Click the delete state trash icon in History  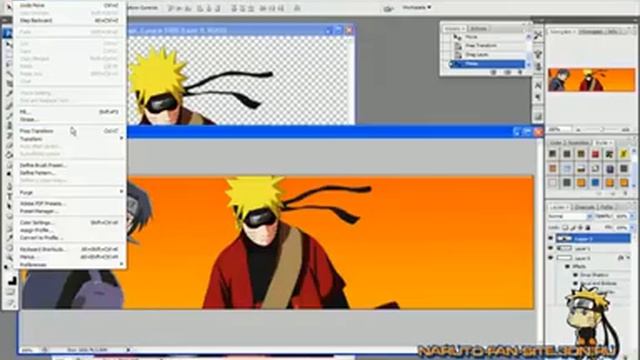[x=520, y=72]
